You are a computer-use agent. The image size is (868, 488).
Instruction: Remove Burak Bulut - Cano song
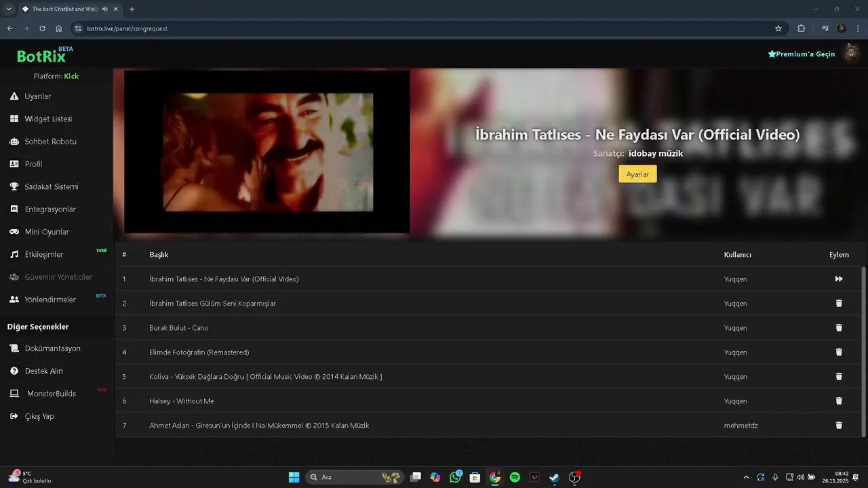(839, 327)
